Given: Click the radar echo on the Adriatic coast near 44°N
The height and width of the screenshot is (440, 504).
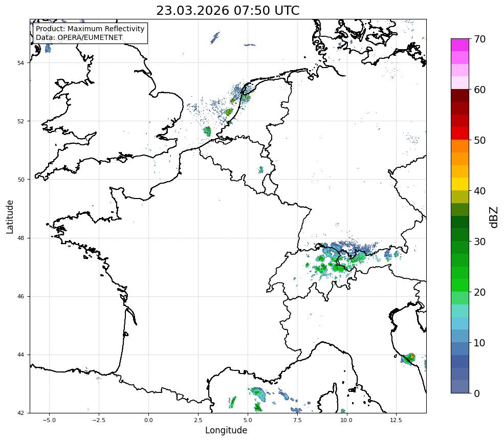Looking at the screenshot, I should point(408,358).
